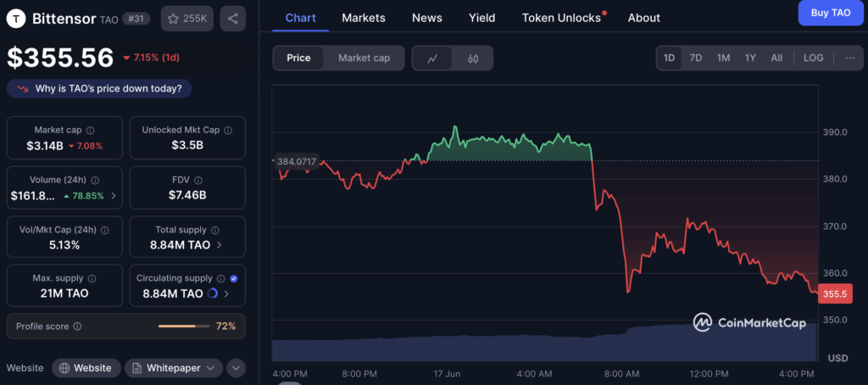Click the globe icon on Website button
Viewport: 868px width, 385px height.
click(64, 368)
